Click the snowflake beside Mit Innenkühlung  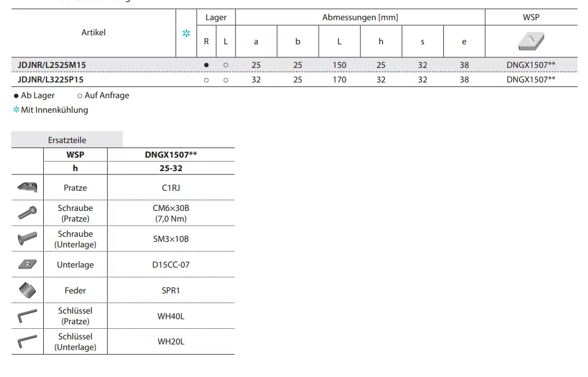tap(16, 110)
